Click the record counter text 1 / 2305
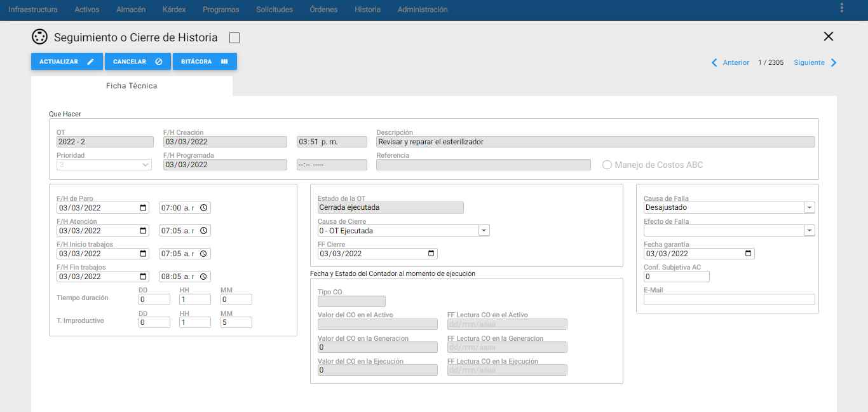This screenshot has height=412, width=868. pyautogui.click(x=771, y=62)
